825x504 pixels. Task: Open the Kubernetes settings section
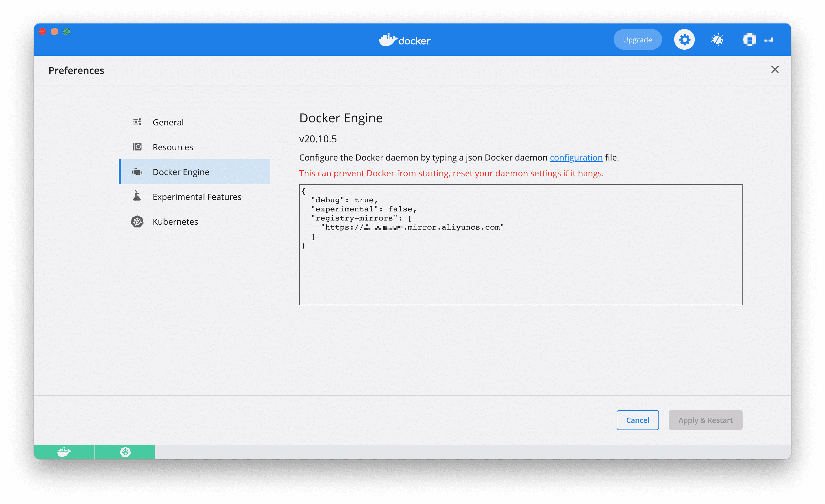[x=175, y=222]
